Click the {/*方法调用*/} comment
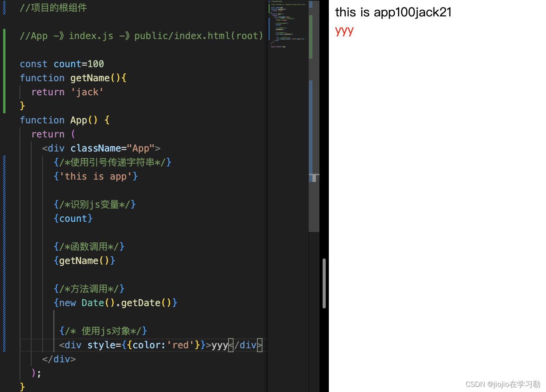Screen dimensions: 546x392 click(89, 289)
